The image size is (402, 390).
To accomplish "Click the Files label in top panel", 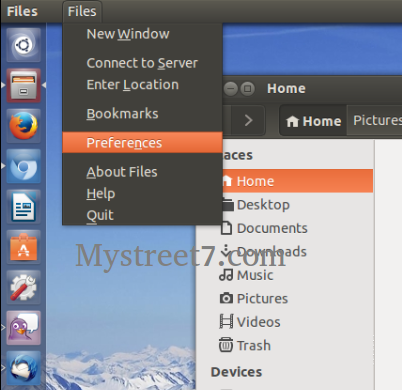I will coord(22,11).
